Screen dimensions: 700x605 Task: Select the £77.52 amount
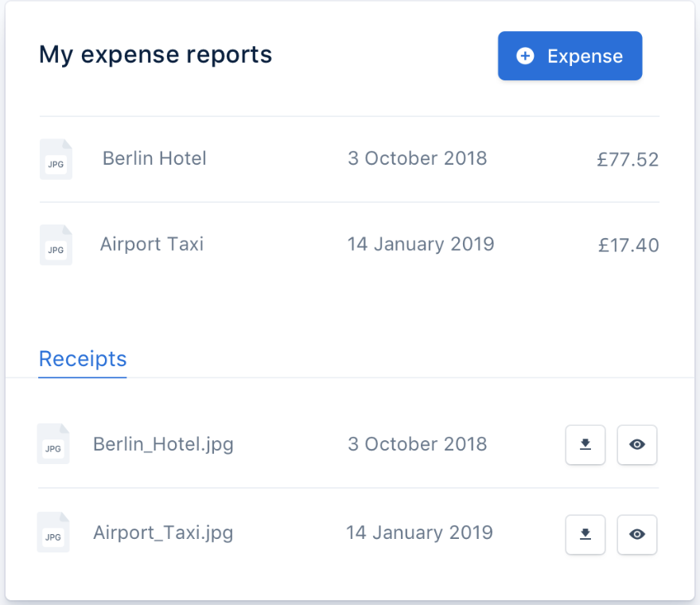point(628,160)
